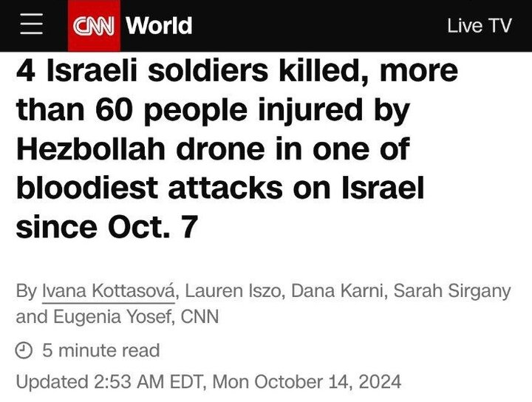Screen dimensions: 532x402
Task: Click the Mon October 14, 2024 date
Action: [x=307, y=381]
